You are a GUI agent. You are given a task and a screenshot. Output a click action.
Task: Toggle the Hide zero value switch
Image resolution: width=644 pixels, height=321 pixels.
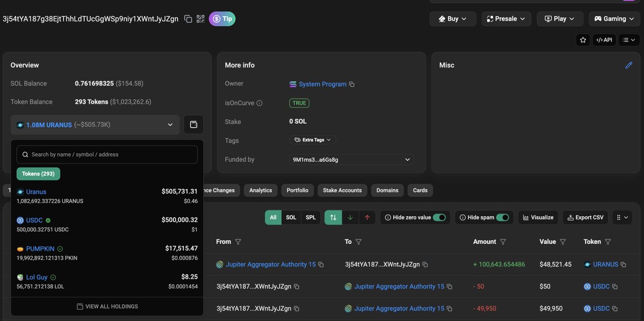pos(440,218)
